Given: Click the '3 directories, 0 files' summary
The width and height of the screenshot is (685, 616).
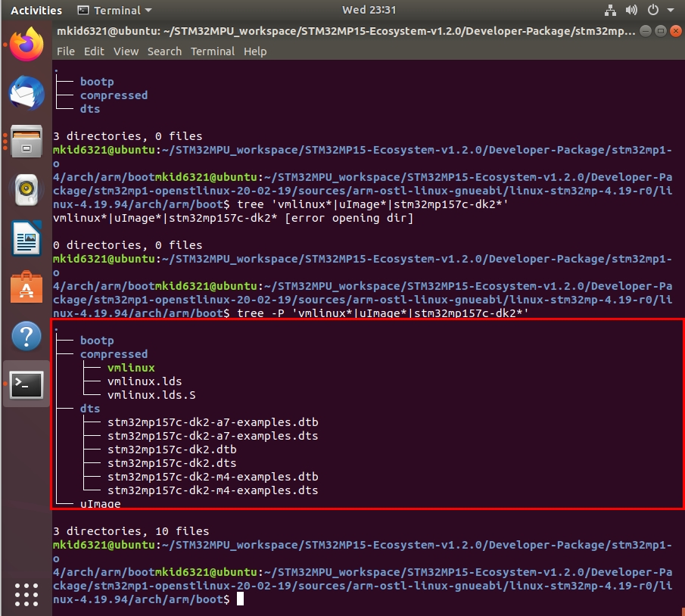Looking at the screenshot, I should [128, 136].
